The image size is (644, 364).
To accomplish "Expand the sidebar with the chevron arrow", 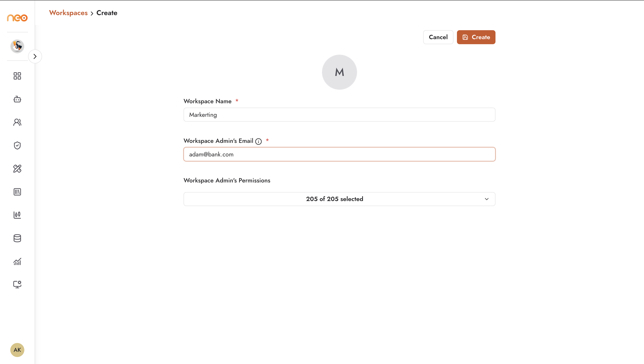I will (35, 56).
